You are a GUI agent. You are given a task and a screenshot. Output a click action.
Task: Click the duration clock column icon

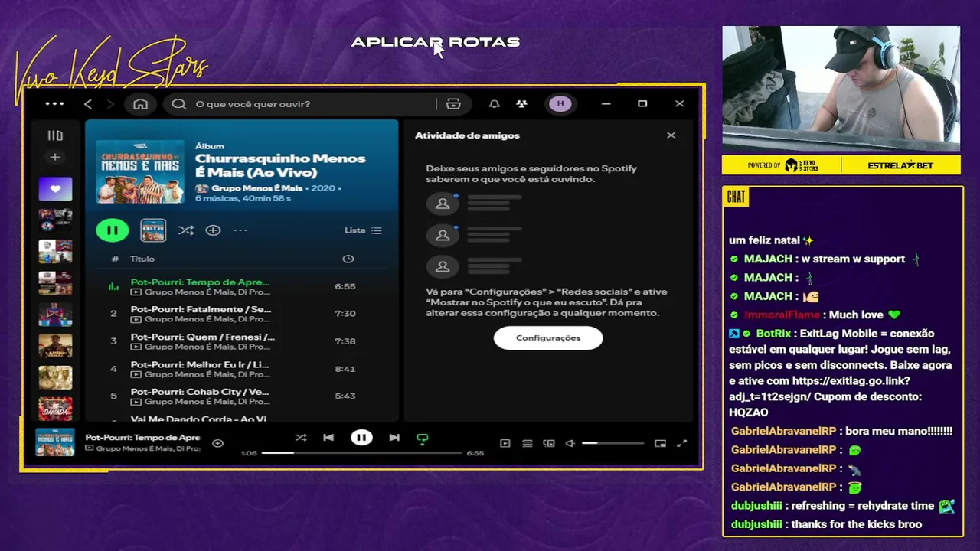click(348, 259)
